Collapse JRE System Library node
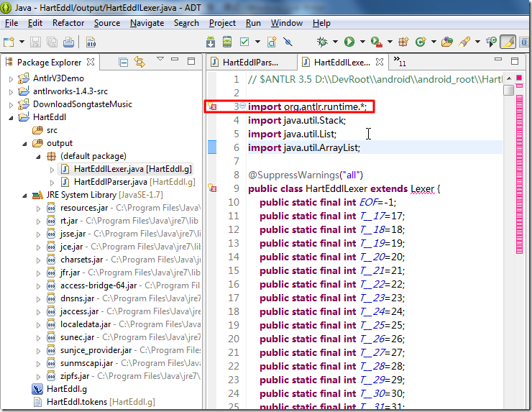The height and width of the screenshot is (412, 532). point(24,196)
